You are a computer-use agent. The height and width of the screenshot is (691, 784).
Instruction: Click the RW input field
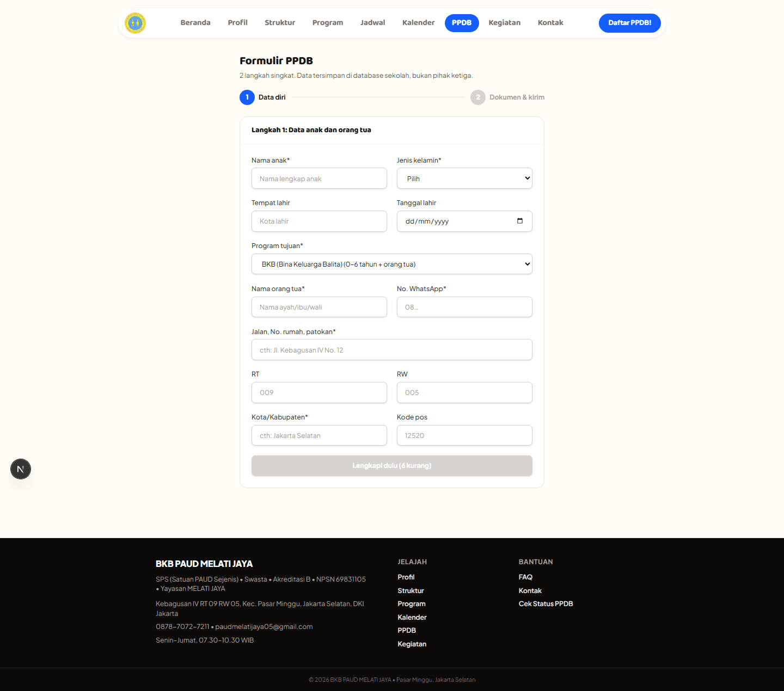pos(464,393)
